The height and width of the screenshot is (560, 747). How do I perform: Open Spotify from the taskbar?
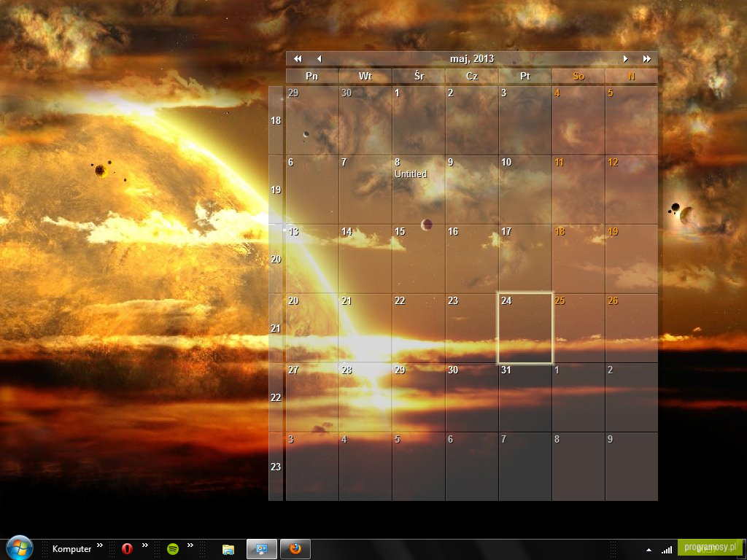(172, 549)
